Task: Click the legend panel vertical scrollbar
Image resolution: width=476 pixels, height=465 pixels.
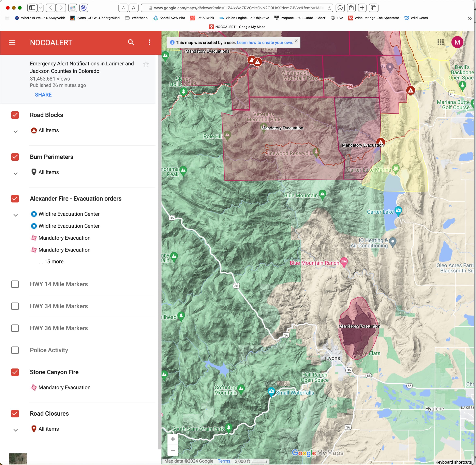Action: tap(159, 252)
